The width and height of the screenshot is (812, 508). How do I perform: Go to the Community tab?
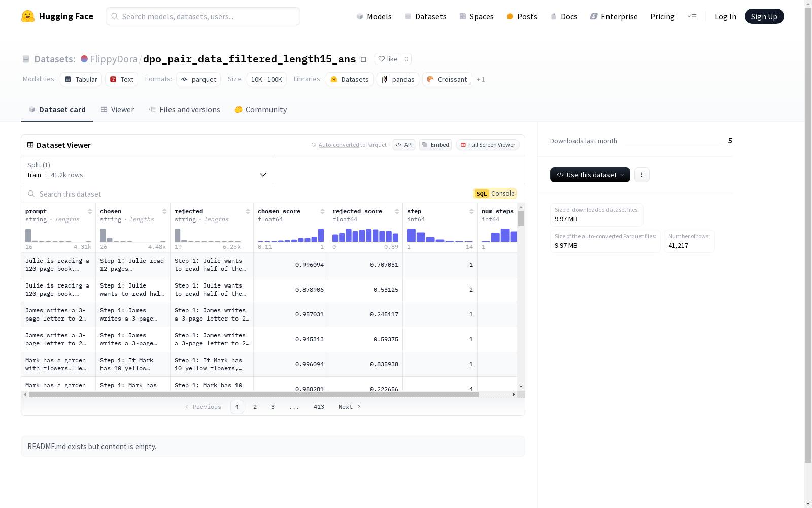pos(261,110)
